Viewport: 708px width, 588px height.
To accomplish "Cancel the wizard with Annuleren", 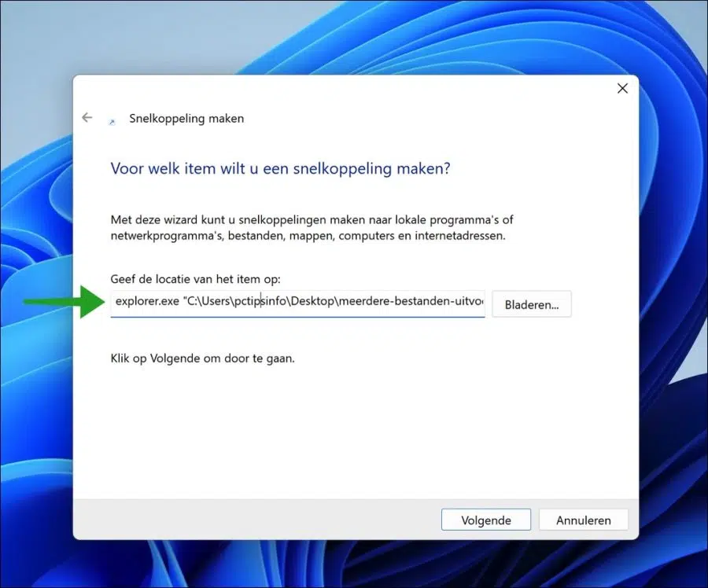I will click(x=583, y=520).
